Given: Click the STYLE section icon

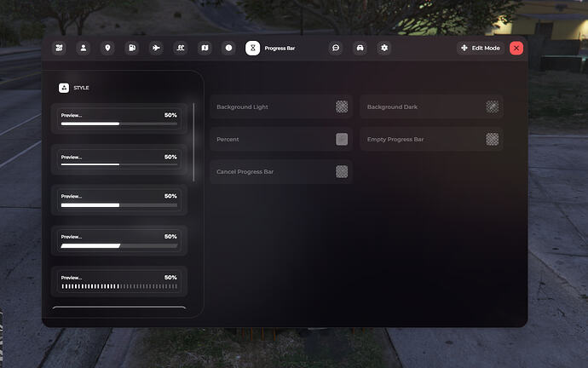Looking at the screenshot, I should click(x=64, y=88).
